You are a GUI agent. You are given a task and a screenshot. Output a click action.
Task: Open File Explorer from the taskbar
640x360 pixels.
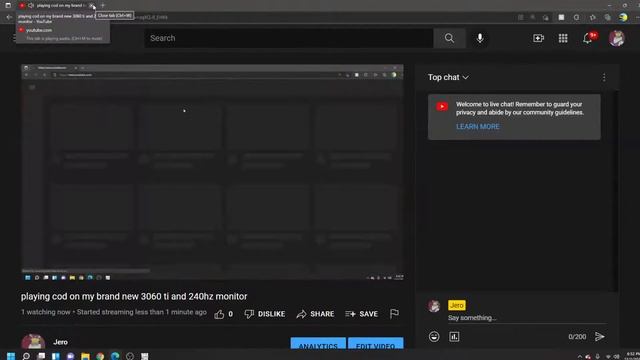pyautogui.click(x=85, y=356)
